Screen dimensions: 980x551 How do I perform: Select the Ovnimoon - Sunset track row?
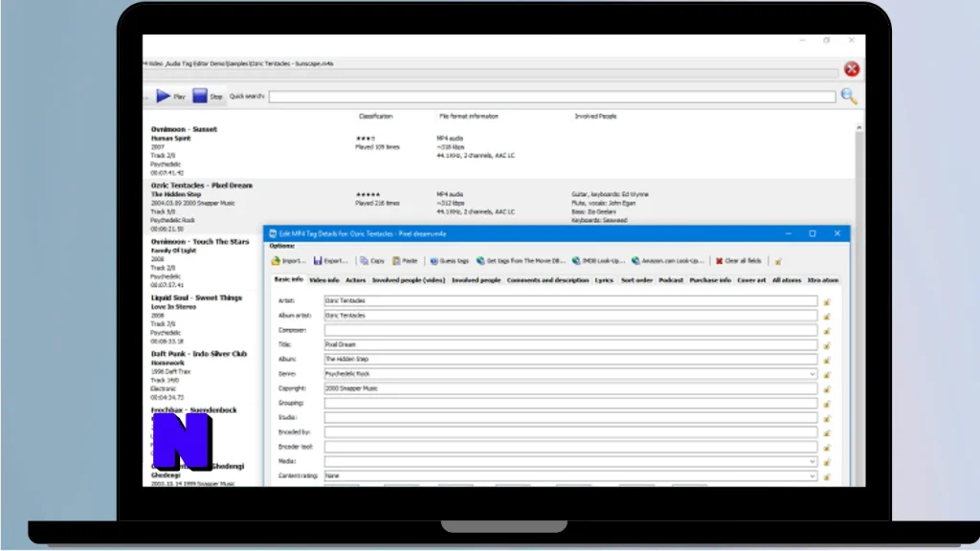[499, 150]
